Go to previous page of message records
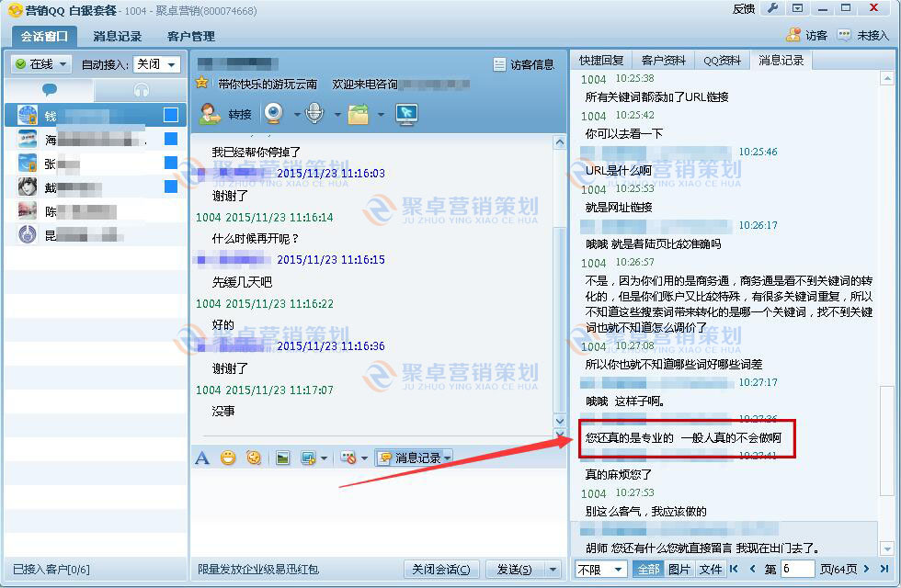The image size is (901, 588). tap(752, 569)
